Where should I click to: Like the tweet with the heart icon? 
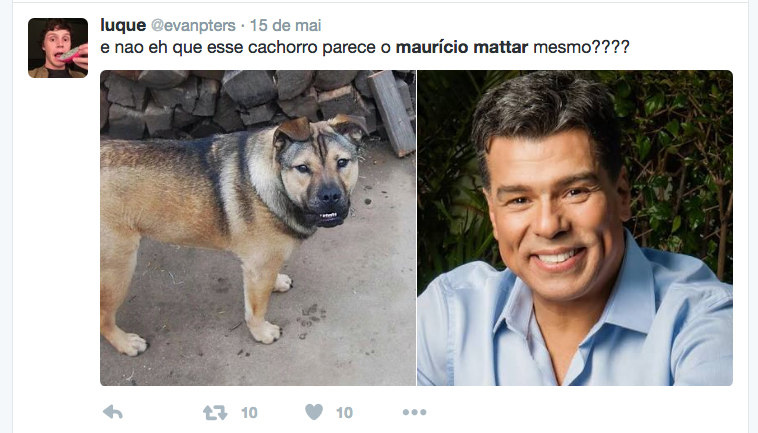(x=314, y=412)
